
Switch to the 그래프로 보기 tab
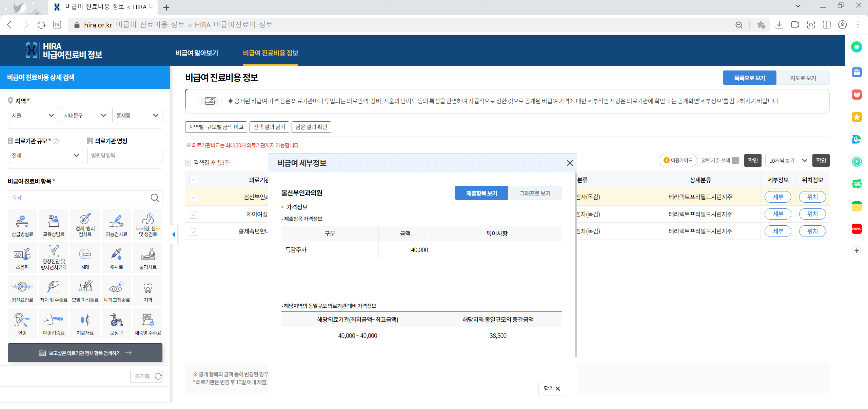pyautogui.click(x=535, y=192)
